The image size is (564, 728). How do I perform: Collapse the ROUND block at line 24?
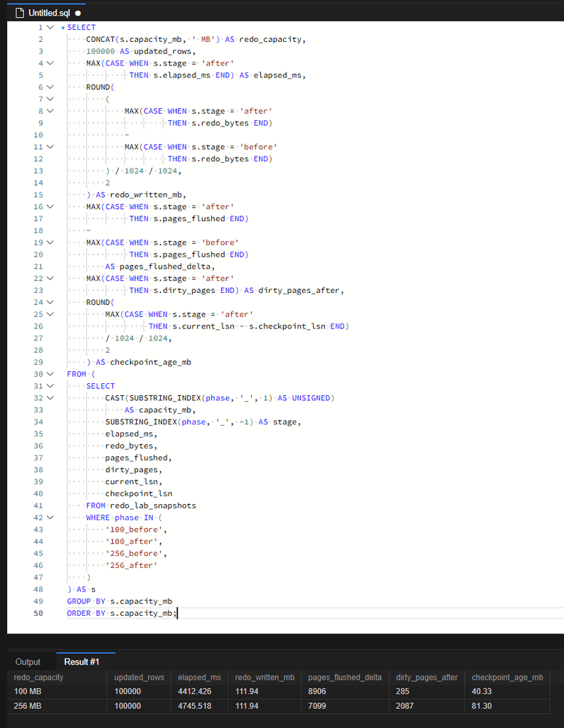pyautogui.click(x=50, y=302)
